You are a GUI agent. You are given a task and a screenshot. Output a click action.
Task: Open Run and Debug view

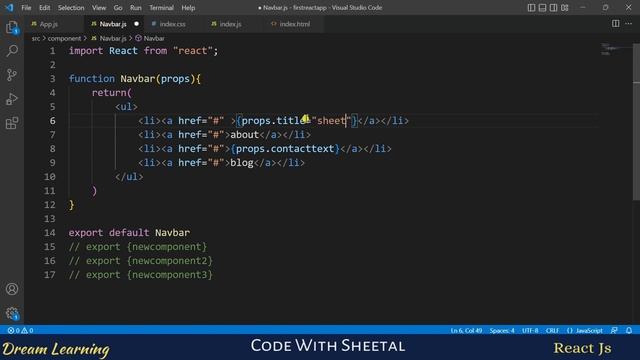[12, 99]
